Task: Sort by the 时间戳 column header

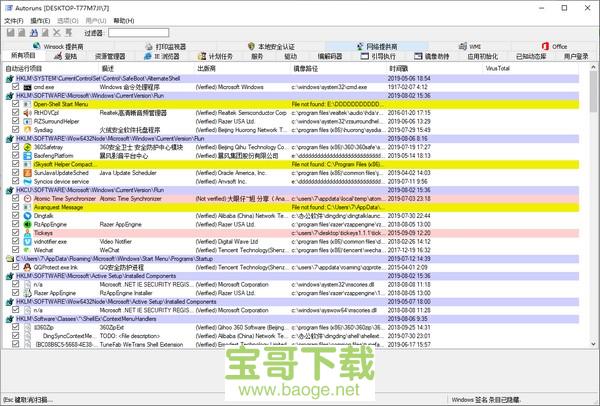Action: coord(435,68)
